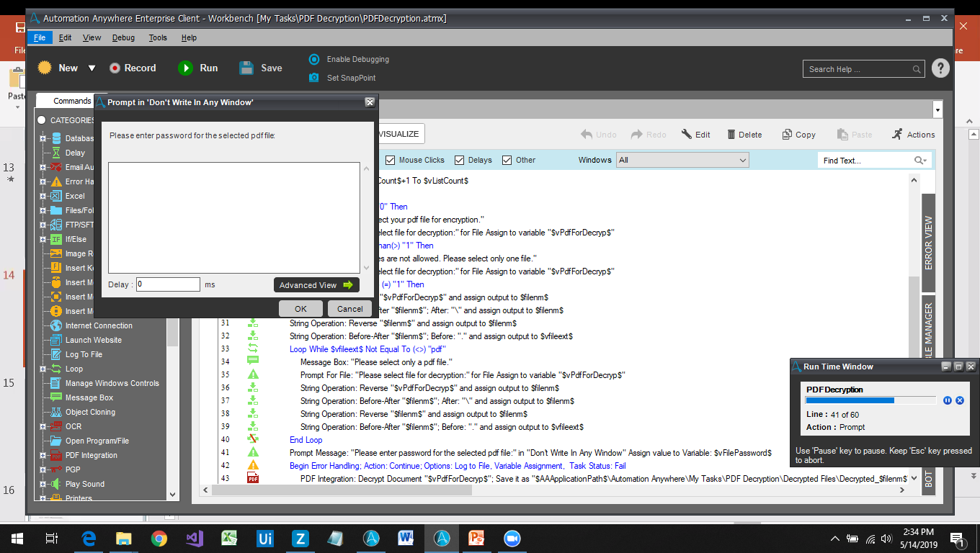Click the Save floppy disk icon
Image resolution: width=980 pixels, height=553 pixels.
click(246, 68)
